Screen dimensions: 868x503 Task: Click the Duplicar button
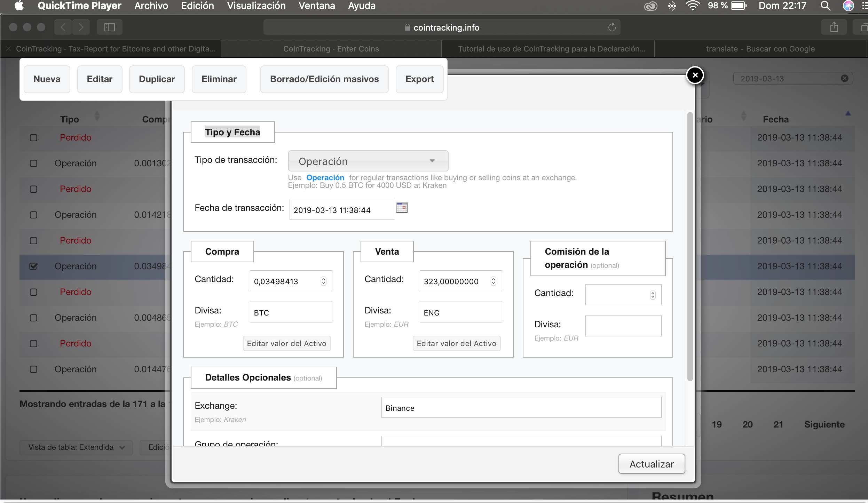pos(157,79)
